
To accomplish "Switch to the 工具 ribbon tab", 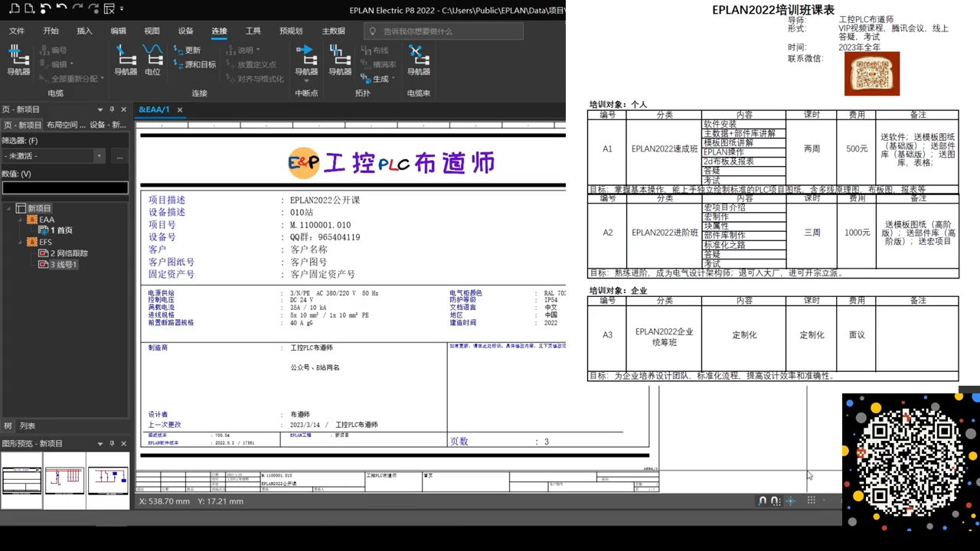I will tap(253, 31).
